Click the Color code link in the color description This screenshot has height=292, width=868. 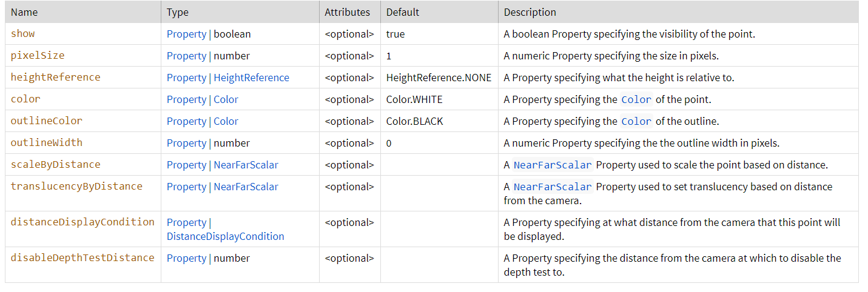636,99
